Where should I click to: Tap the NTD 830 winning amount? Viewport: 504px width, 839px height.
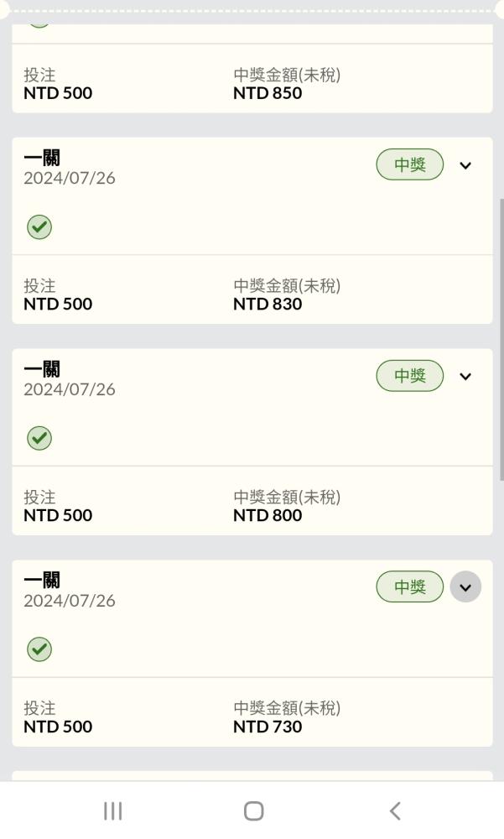point(268,305)
